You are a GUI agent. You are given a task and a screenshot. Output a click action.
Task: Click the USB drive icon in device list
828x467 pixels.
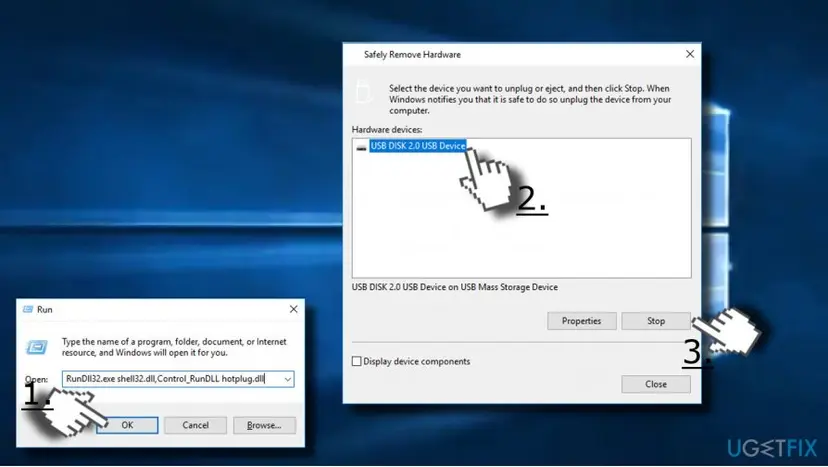(x=361, y=148)
